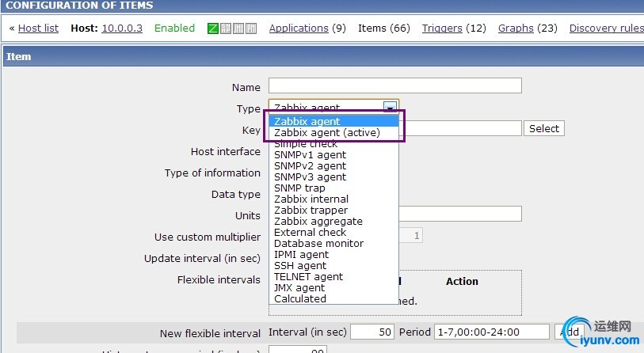The height and width of the screenshot is (353, 644).
Task: Pick SNMP trap in the type list
Action: coord(333,188)
